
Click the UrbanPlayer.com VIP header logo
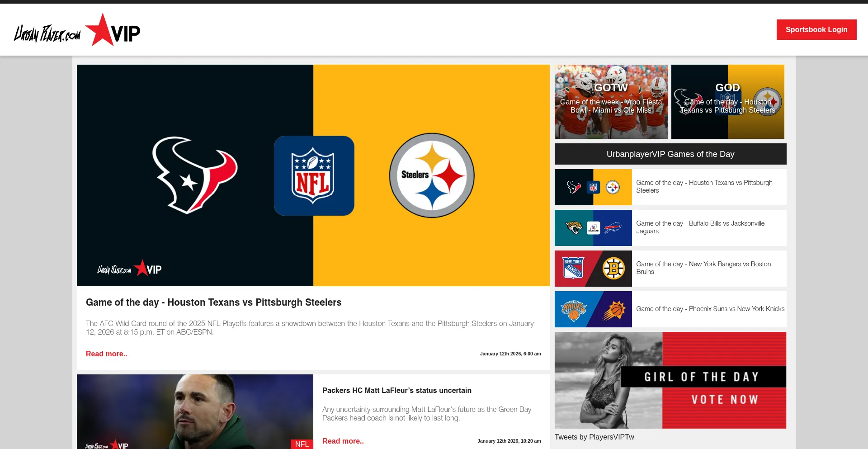[77, 31]
